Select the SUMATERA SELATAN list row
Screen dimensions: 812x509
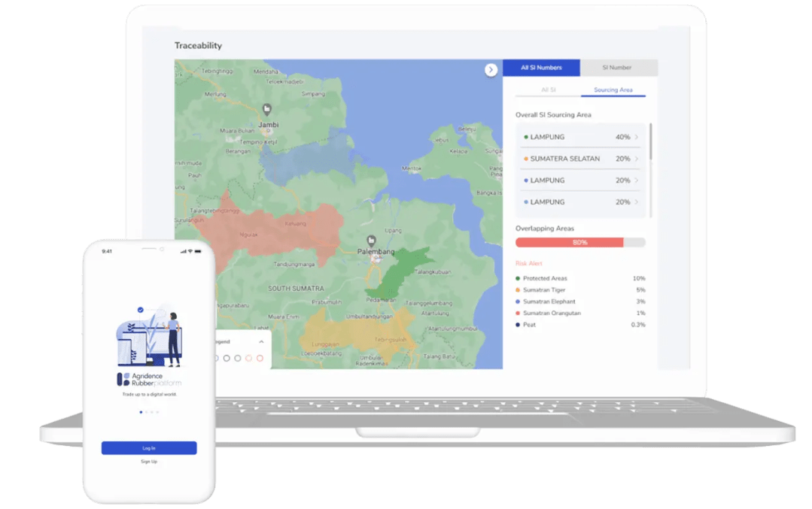tap(580, 159)
